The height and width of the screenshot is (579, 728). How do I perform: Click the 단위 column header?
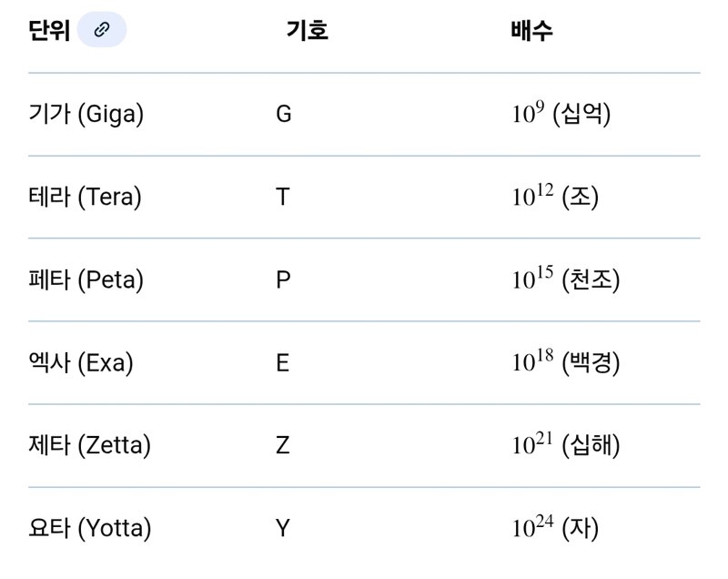(49, 30)
